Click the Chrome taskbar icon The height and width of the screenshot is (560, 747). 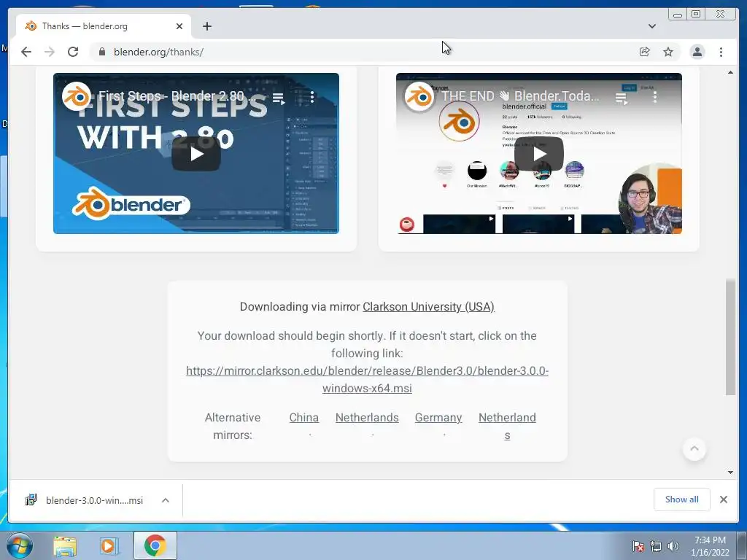tap(155, 545)
